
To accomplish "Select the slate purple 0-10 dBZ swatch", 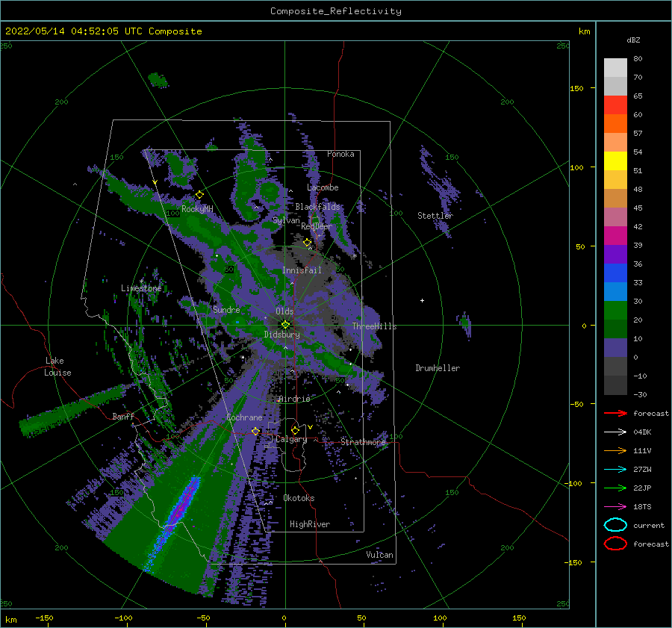I will (x=615, y=347).
